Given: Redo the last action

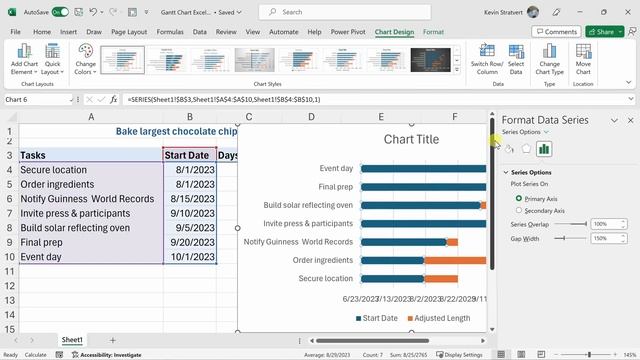Looking at the screenshot, I should pyautogui.click(x=113, y=12).
